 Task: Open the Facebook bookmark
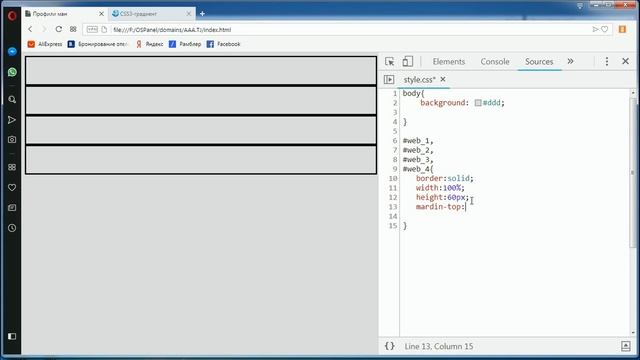(x=223, y=44)
